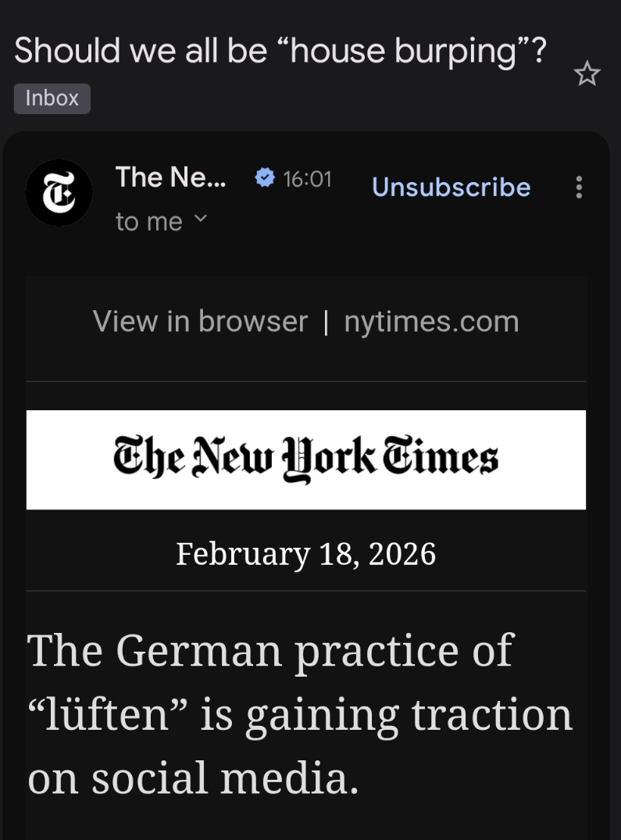Follow the nytimes.com link
Image resolution: width=621 pixels, height=840 pixels.
click(431, 321)
